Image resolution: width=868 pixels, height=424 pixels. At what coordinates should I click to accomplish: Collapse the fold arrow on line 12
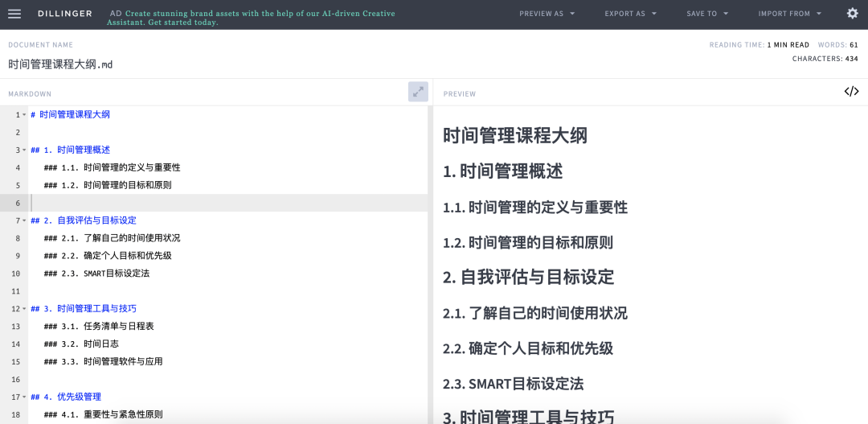pos(24,309)
